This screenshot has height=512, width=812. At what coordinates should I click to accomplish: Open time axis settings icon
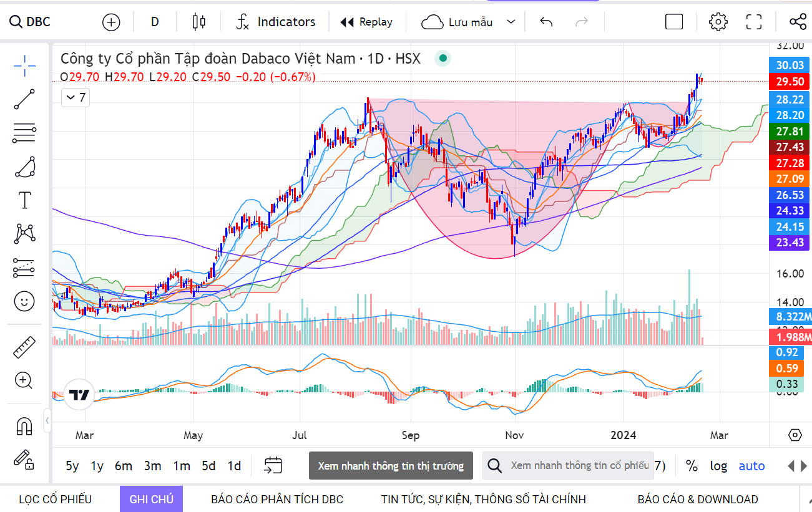pos(795,435)
